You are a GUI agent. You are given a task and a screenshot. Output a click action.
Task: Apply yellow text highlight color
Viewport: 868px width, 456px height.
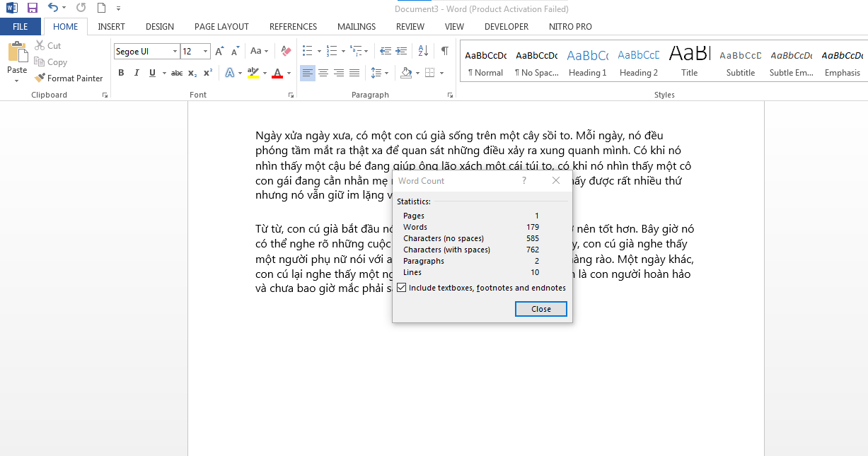tap(253, 73)
